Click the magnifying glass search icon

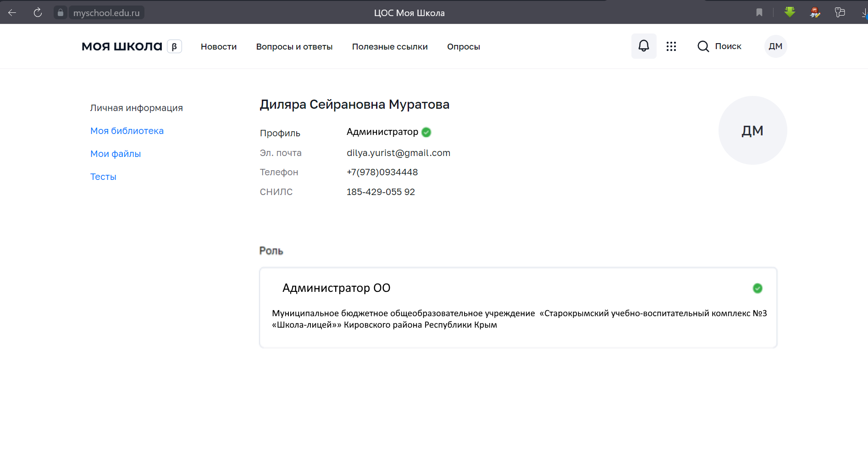[x=703, y=46]
